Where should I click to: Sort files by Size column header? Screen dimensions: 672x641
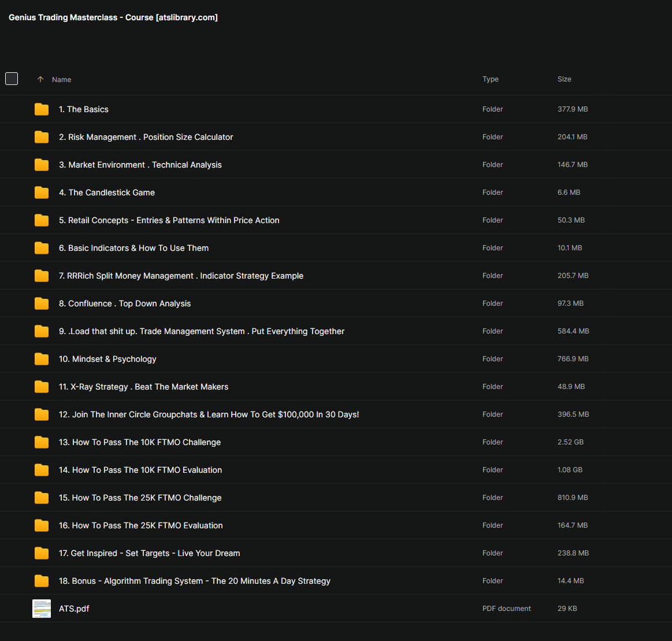564,79
